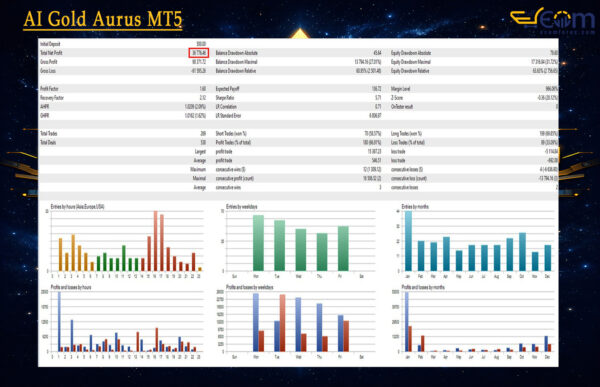Select the 'Gross Loss' label

point(48,71)
